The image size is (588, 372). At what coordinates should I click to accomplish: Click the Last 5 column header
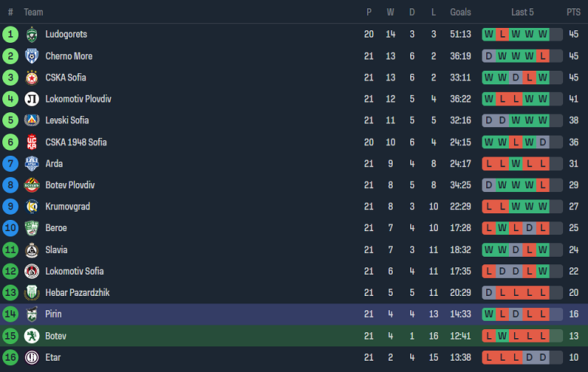click(522, 12)
